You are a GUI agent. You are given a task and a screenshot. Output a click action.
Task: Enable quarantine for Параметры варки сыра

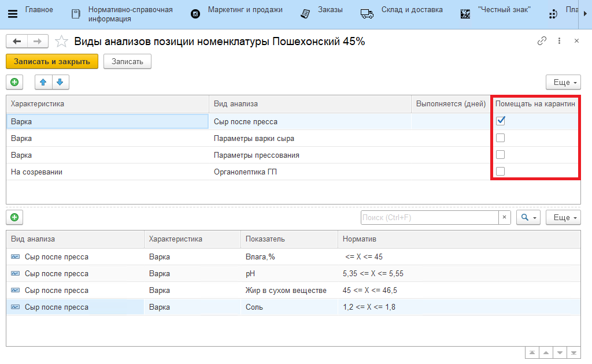501,138
